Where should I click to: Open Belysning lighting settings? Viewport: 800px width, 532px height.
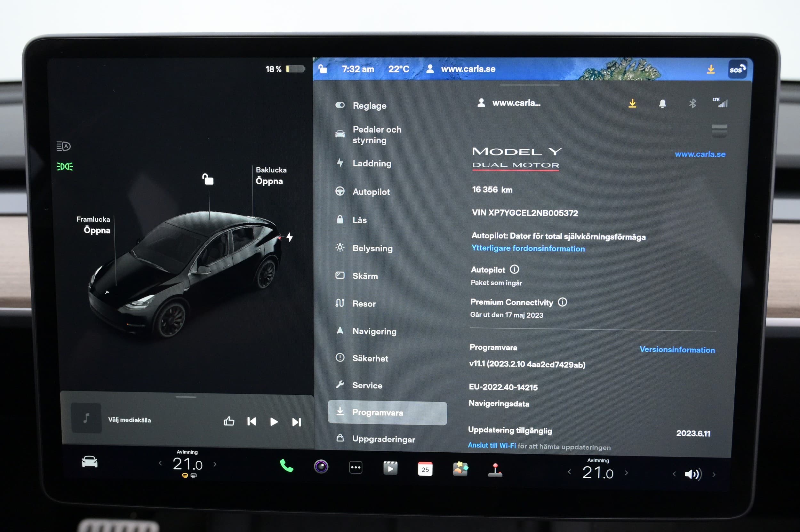point(364,248)
